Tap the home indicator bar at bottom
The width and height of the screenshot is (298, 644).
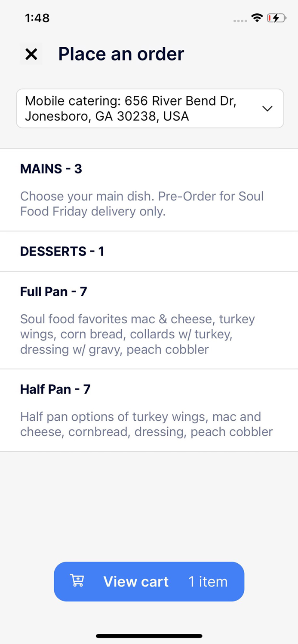pyautogui.click(x=149, y=636)
